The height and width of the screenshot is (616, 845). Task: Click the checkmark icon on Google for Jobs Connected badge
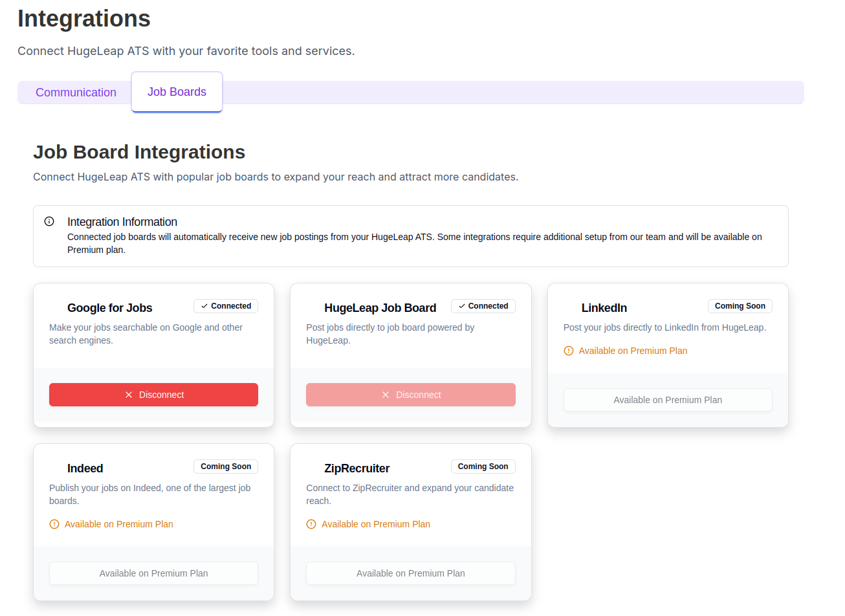tap(204, 305)
